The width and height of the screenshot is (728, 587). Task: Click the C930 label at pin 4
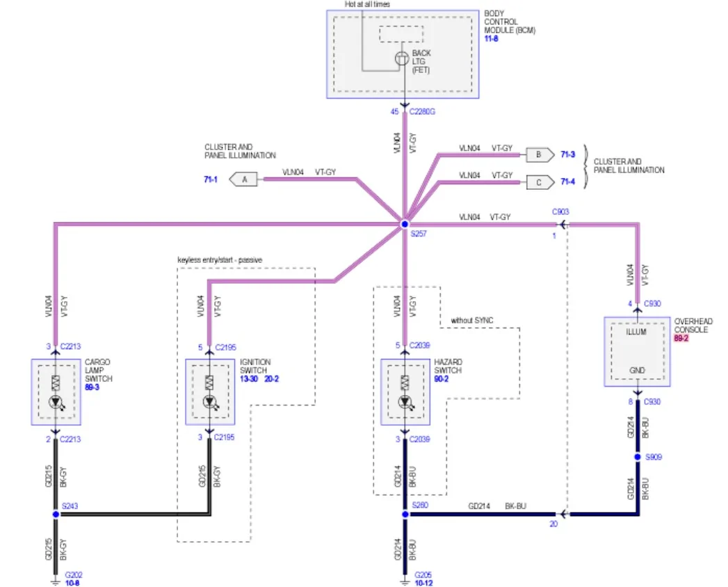[652, 304]
